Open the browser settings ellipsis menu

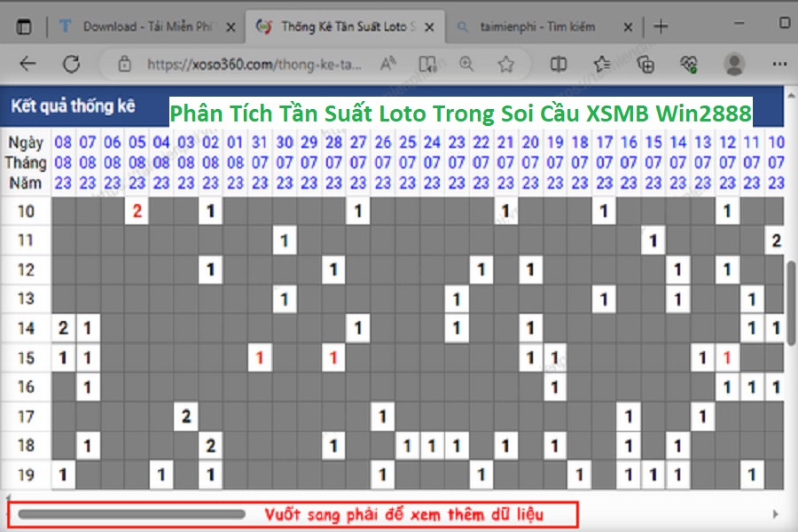point(778,64)
